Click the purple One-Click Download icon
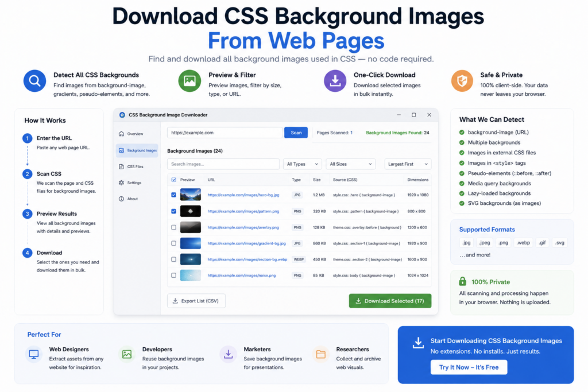Image resolution: width=588 pixels, height=392 pixels. 335,81
